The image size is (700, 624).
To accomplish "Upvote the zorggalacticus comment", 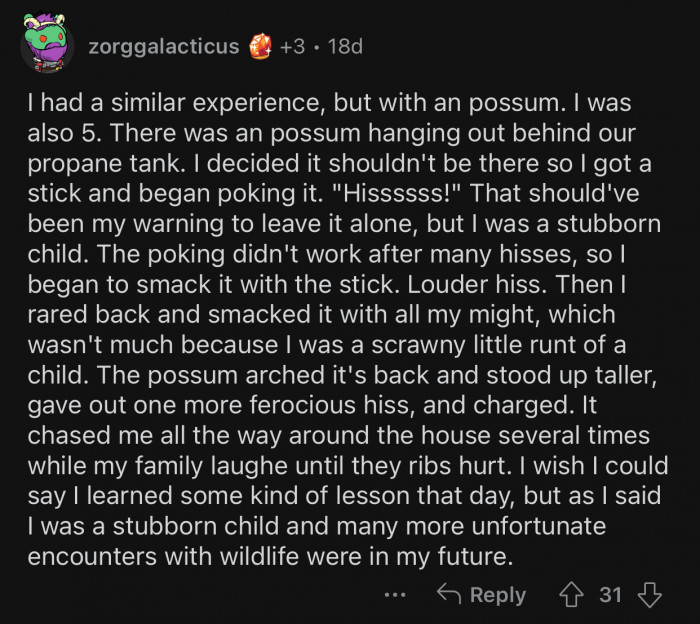I will (574, 595).
